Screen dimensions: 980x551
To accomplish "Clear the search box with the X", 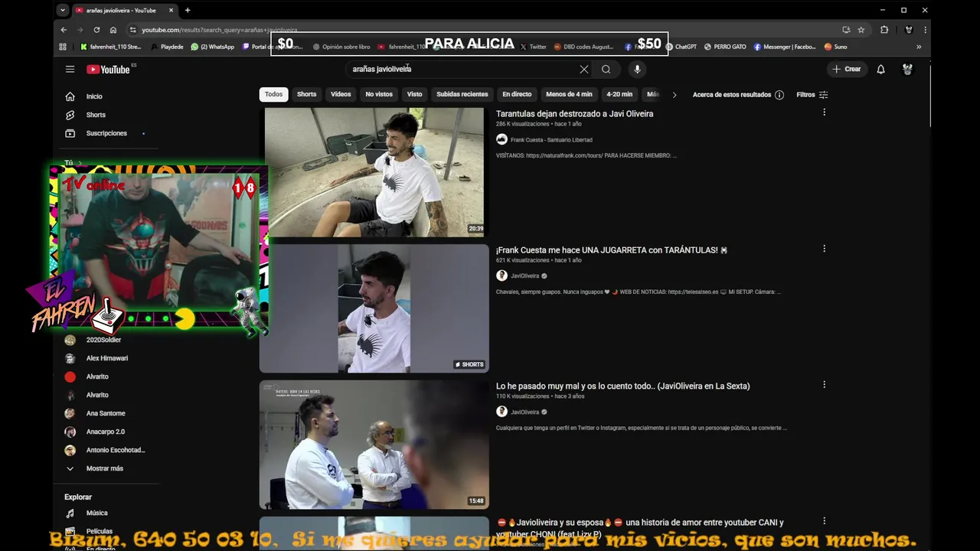I will tap(584, 69).
